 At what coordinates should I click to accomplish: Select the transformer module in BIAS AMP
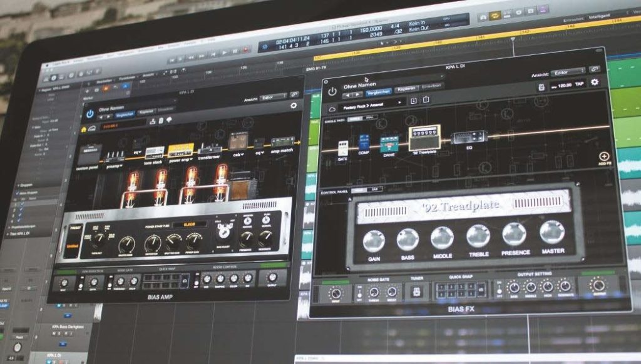pyautogui.click(x=209, y=149)
